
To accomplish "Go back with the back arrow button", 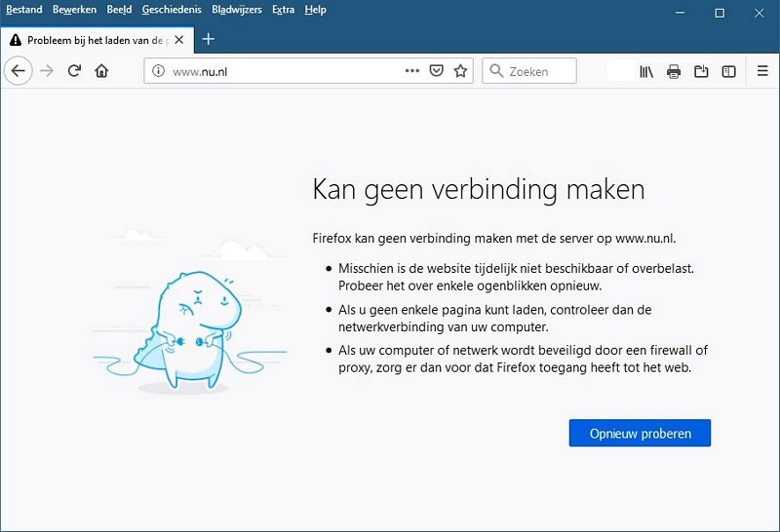I will (19, 71).
